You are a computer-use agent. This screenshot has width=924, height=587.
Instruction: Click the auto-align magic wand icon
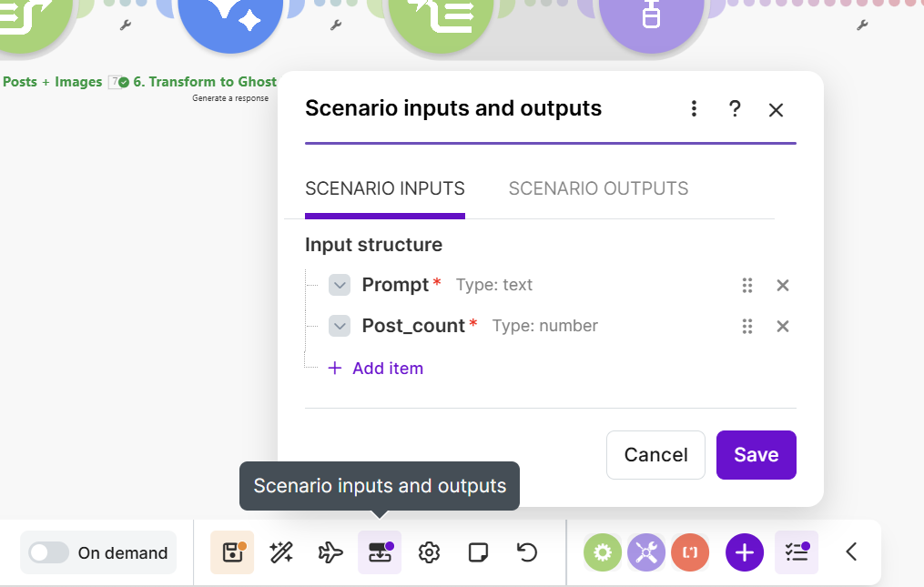point(281,552)
